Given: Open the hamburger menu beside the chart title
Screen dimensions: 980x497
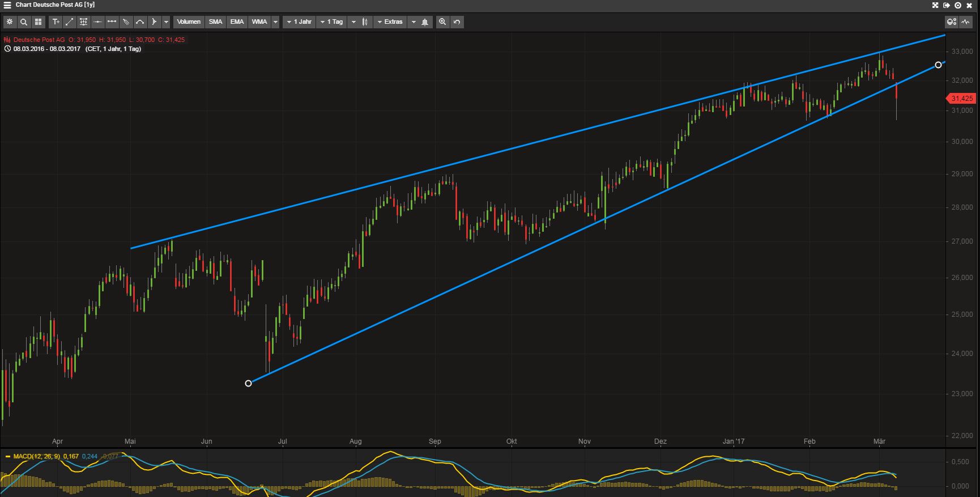Looking at the screenshot, I should pos(7,5).
